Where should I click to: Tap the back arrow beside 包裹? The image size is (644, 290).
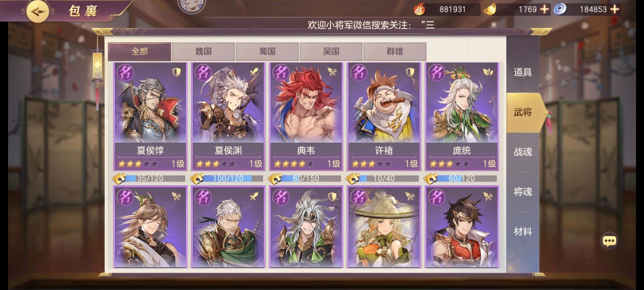coord(38,11)
